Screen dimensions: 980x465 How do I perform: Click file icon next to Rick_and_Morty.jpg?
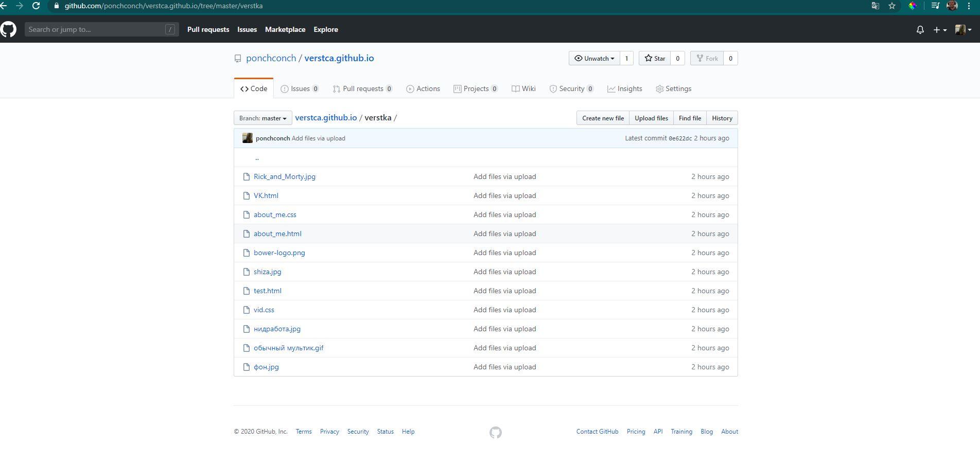pyautogui.click(x=247, y=177)
